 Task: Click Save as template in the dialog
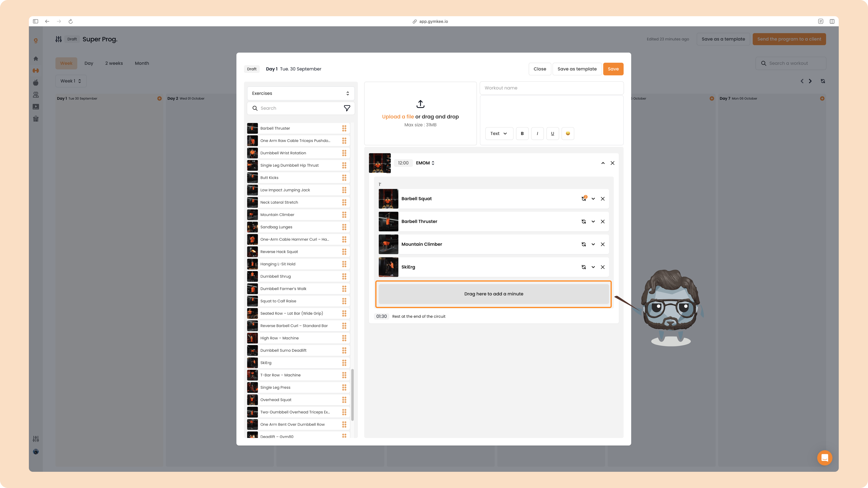(577, 69)
